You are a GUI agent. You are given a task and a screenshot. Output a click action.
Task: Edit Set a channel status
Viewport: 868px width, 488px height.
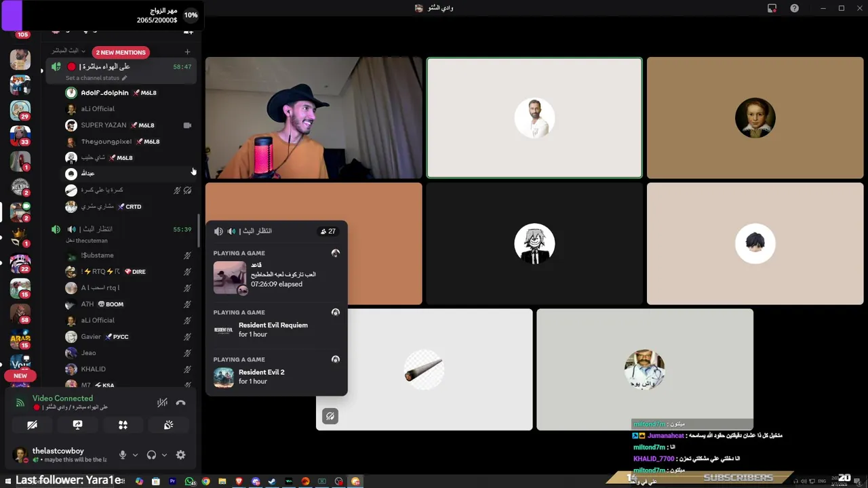96,78
